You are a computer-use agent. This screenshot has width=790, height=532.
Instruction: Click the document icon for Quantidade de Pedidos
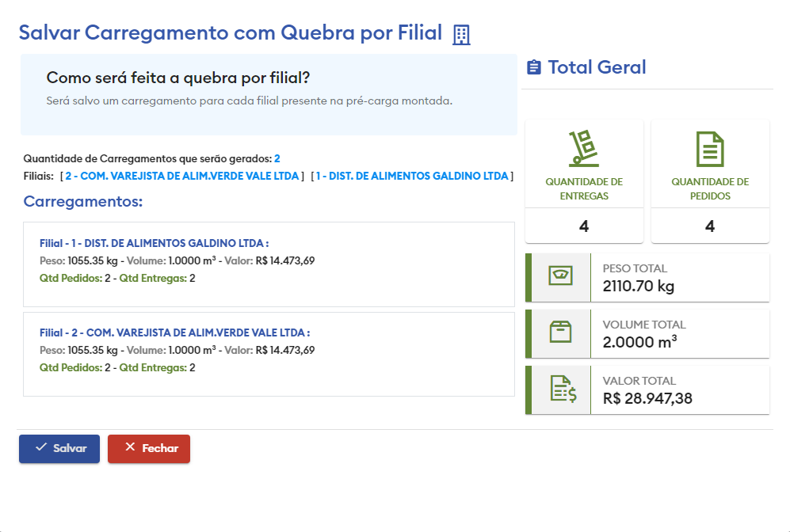[710, 149]
